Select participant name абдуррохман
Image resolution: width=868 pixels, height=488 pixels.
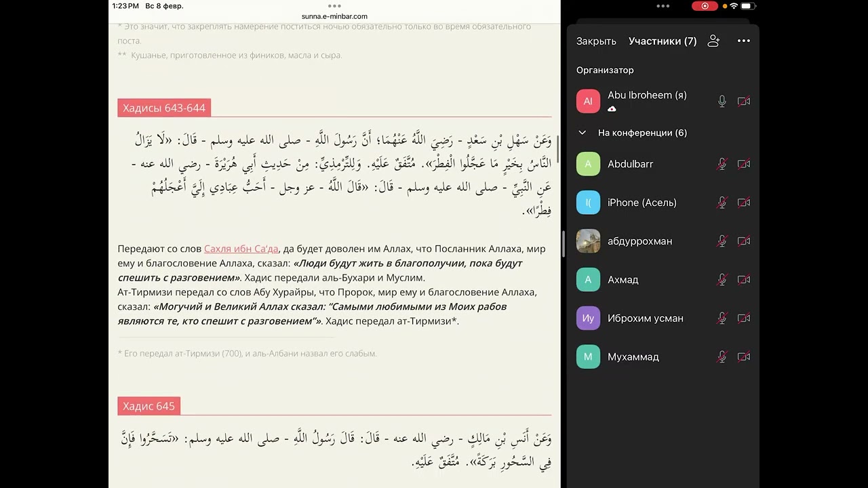click(640, 241)
